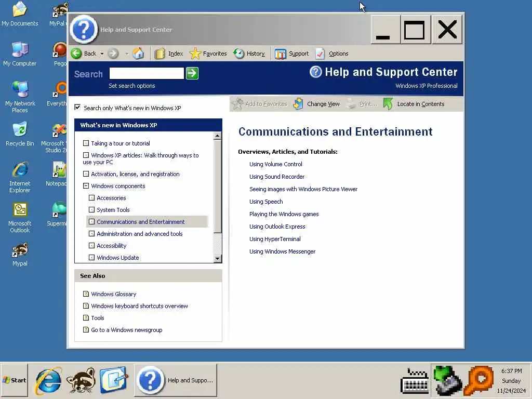Viewport: 532px width, 399px height.
Task: Open Seeing images with Windows Picture Viewer
Action: [303, 189]
